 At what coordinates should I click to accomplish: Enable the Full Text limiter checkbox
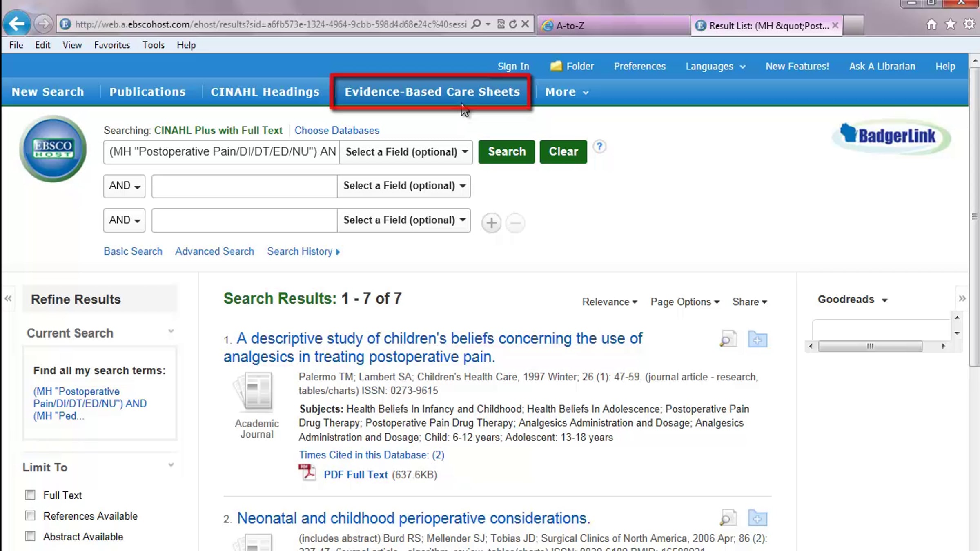click(30, 495)
